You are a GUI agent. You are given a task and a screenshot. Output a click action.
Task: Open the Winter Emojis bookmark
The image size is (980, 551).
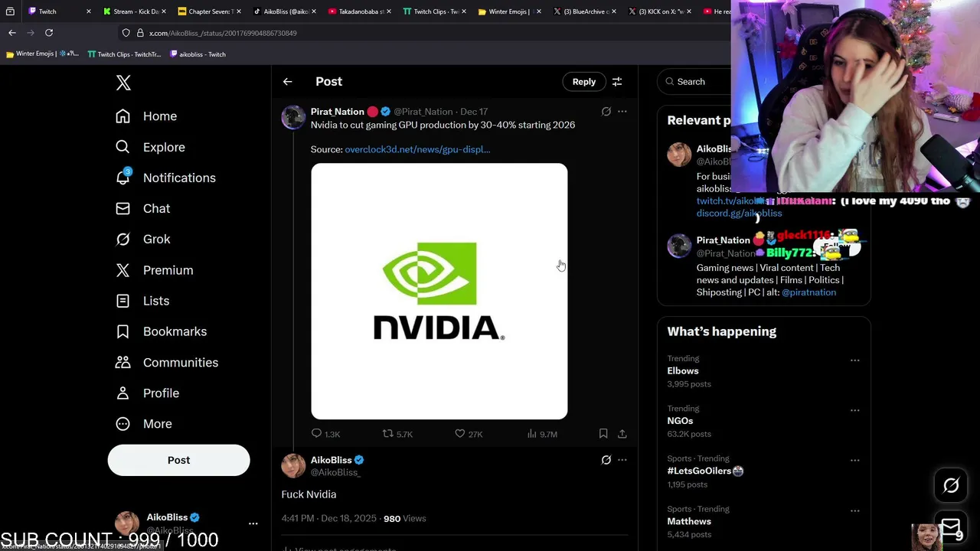tap(41, 54)
